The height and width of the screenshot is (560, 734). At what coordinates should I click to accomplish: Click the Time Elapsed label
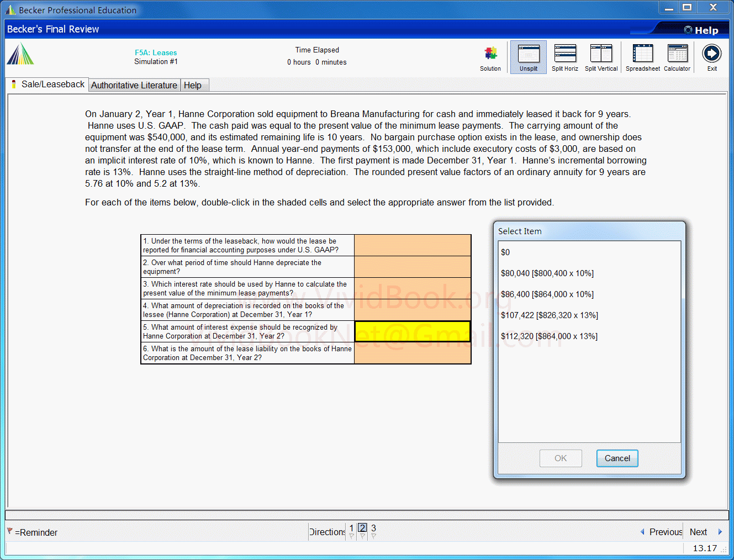coord(317,50)
